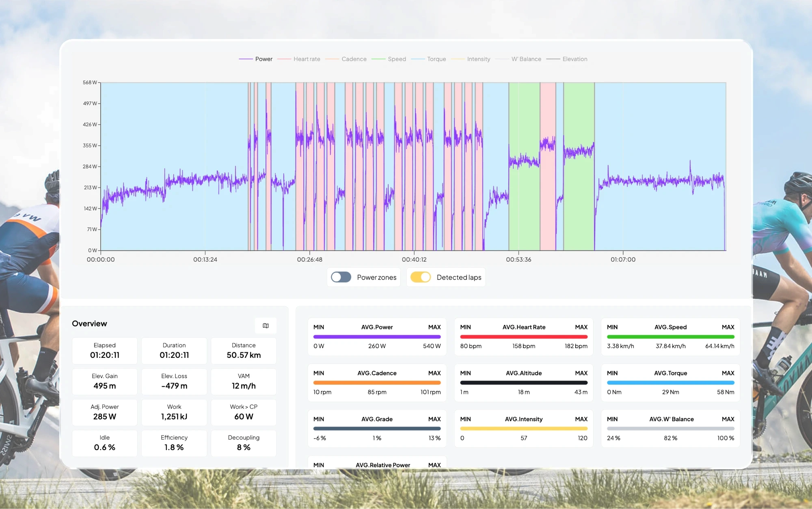This screenshot has width=812, height=509.
Task: Enable the Speed legend item
Action: tap(397, 59)
